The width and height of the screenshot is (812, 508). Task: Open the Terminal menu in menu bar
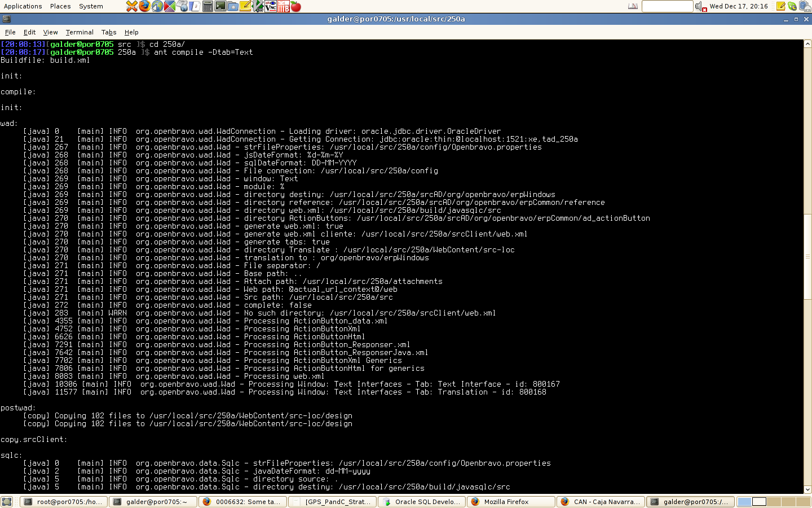[x=79, y=32]
